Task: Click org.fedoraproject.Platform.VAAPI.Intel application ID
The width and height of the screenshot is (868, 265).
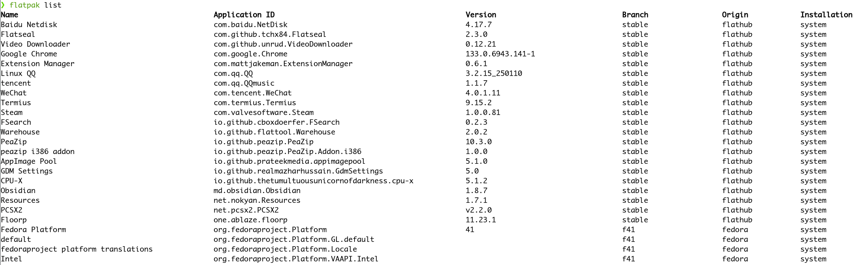Action: pyautogui.click(x=296, y=259)
